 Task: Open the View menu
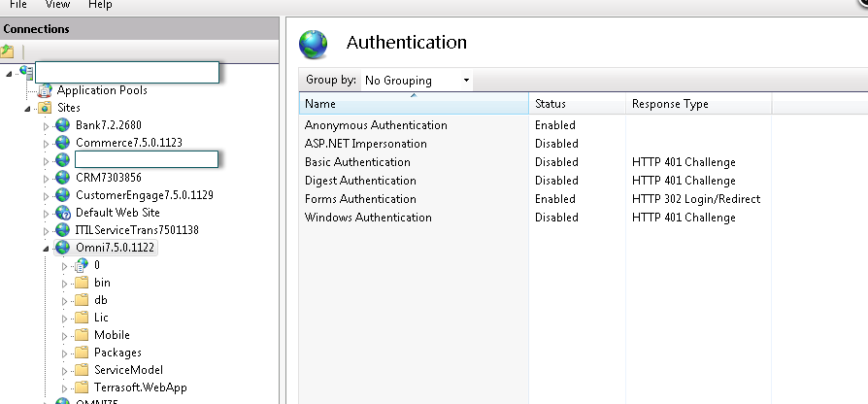pos(57,5)
